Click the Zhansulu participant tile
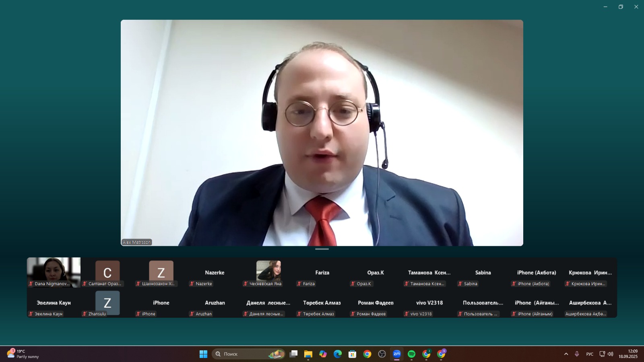The image size is (644, 362). tap(107, 303)
